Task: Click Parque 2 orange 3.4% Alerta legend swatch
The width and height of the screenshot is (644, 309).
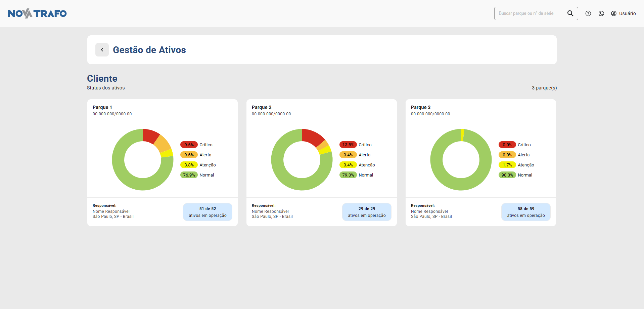Action: [x=348, y=155]
